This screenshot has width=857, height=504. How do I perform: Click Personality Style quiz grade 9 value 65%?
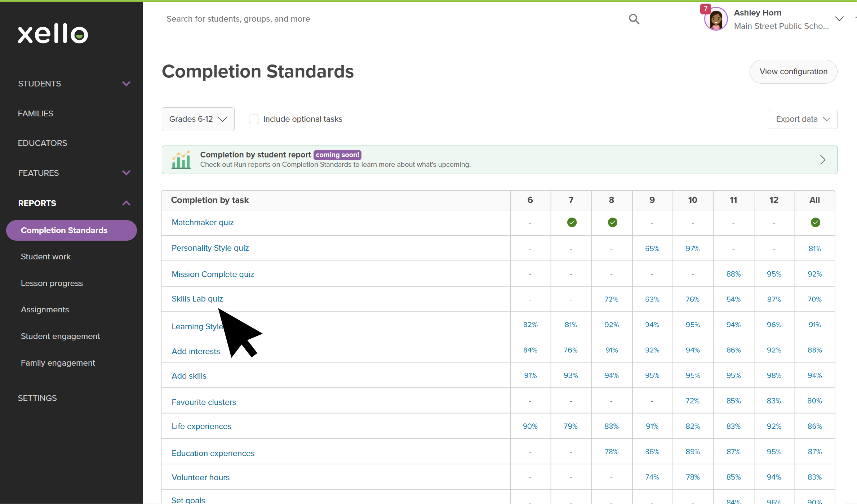click(x=652, y=249)
